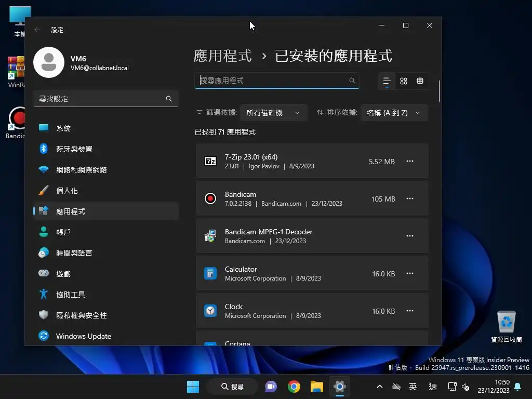Image resolution: width=532 pixels, height=399 pixels.
Task: Switch to grid view layout
Action: 403,81
